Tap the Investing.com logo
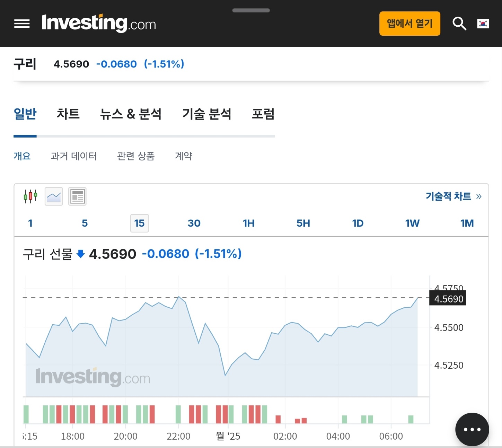Screen dimensions: 502x448 click(x=99, y=24)
